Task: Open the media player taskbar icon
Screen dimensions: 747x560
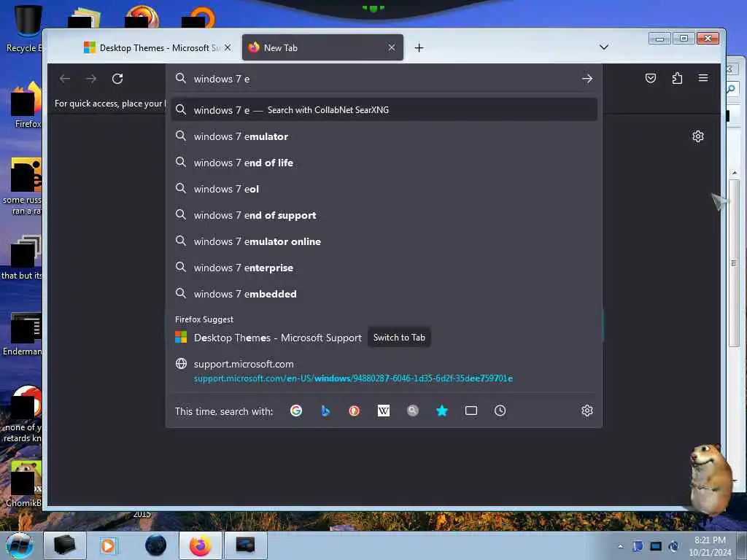Action: [108, 545]
